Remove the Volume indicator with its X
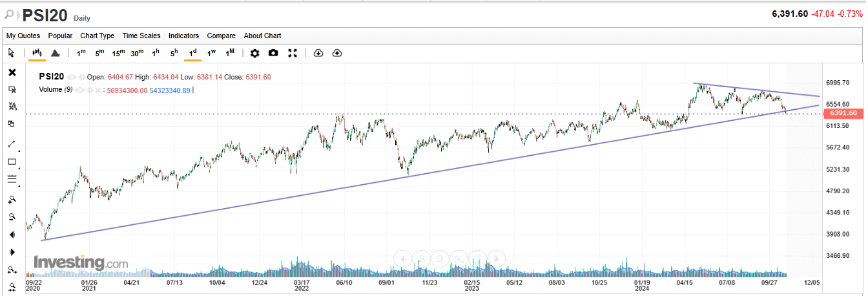The image size is (868, 296). coord(98,90)
